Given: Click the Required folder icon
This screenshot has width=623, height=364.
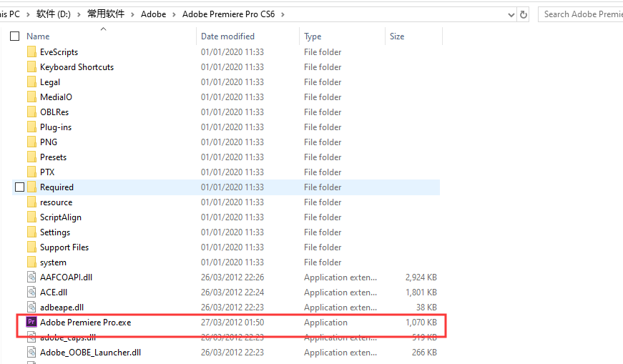Looking at the screenshot, I should [31, 187].
